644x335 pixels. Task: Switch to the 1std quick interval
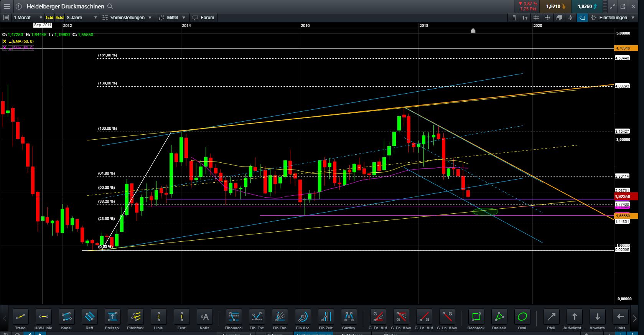pyautogui.click(x=49, y=18)
